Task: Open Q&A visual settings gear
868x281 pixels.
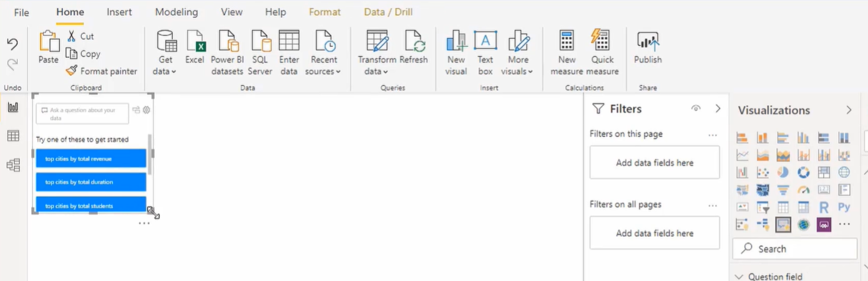Action: 147,110
